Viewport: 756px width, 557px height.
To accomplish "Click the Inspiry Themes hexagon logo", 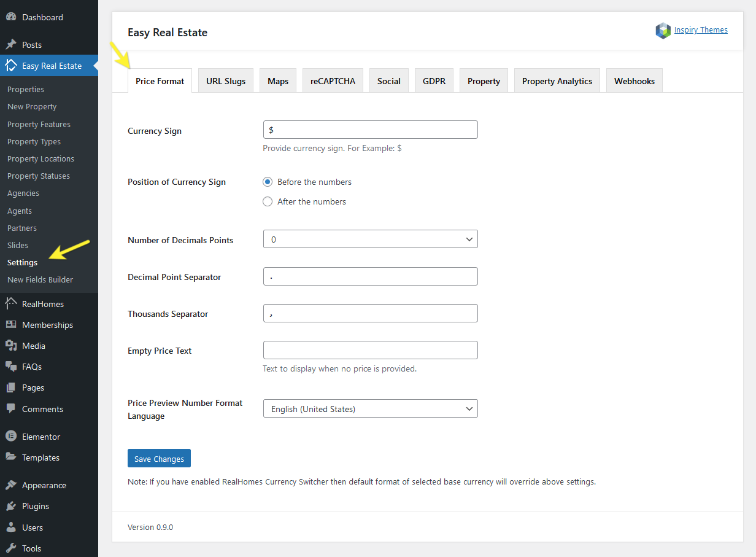I will 663,31.
